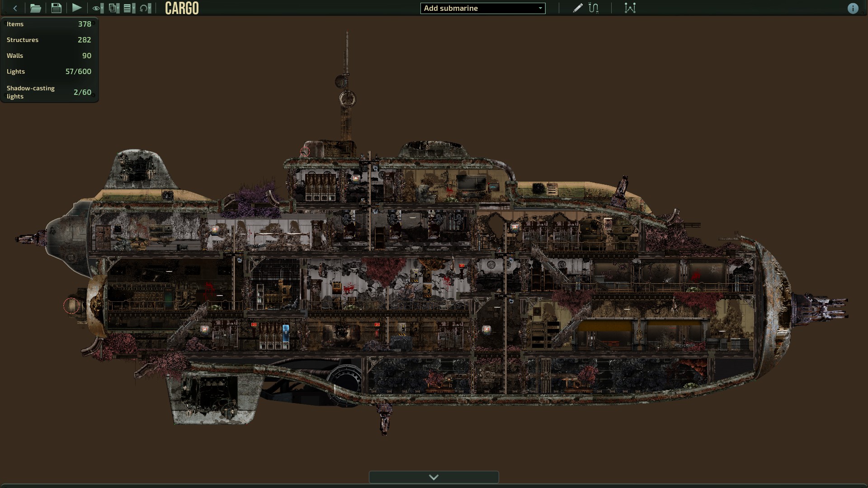
Task: Select the 'Lights' 57/600 row
Action: click(x=49, y=71)
